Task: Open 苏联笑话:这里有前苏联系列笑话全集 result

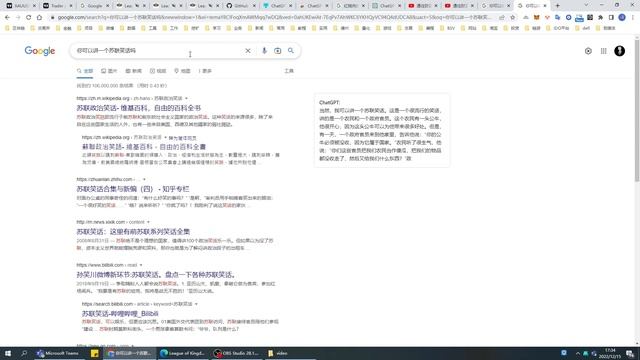Action: coord(133,232)
